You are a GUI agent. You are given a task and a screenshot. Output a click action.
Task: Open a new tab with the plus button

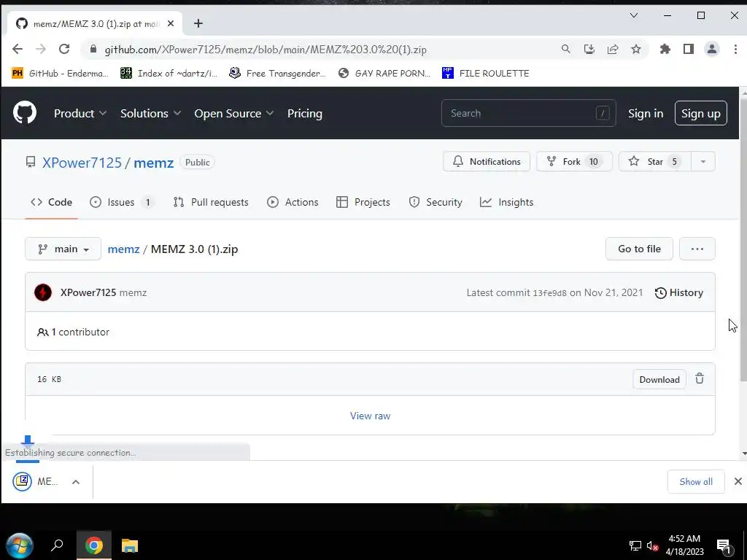198,23
